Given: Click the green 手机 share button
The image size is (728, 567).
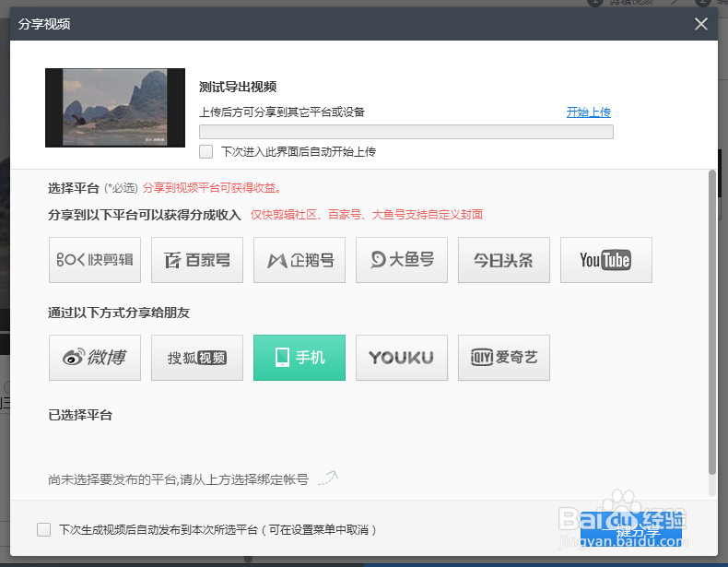Looking at the screenshot, I should coord(299,358).
